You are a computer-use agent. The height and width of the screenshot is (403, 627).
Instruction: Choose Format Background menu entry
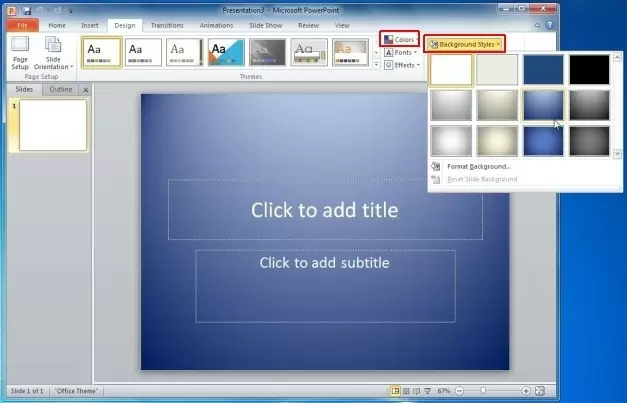478,166
